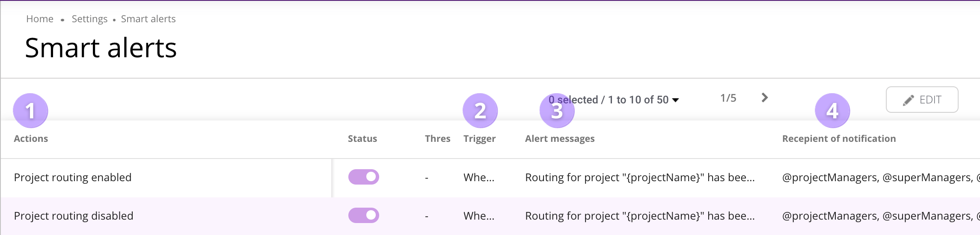Click the dropdown arrow next to 50
Image resolution: width=980 pixels, height=235 pixels.
(676, 100)
